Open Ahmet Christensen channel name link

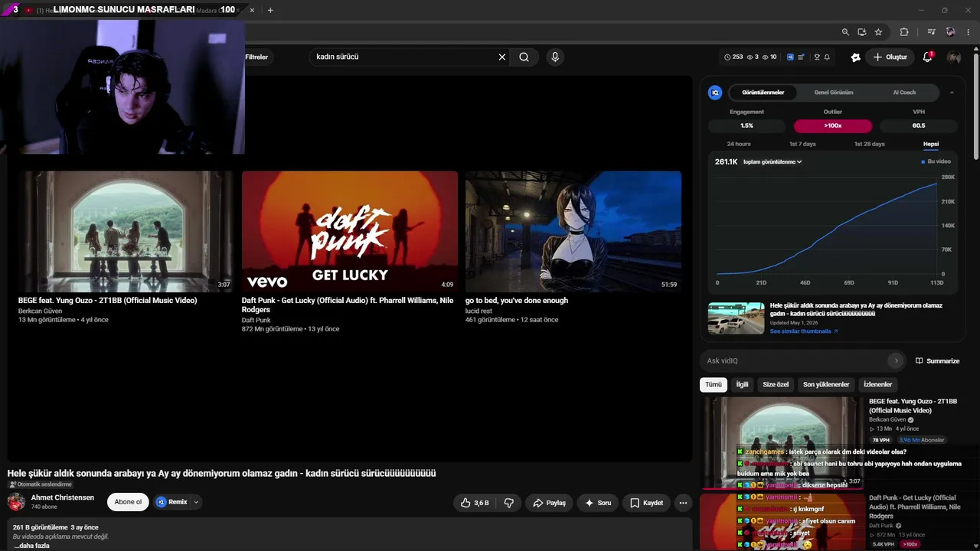tap(63, 497)
